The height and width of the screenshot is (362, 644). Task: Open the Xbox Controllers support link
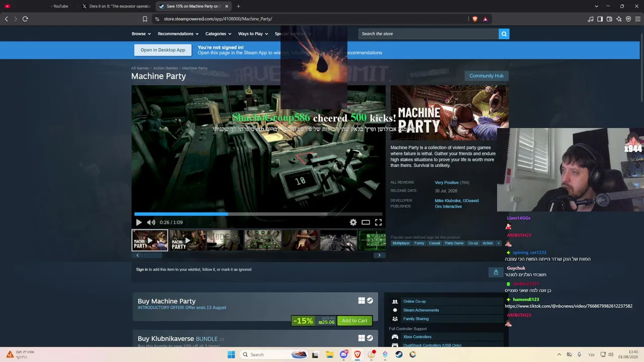[418, 337]
